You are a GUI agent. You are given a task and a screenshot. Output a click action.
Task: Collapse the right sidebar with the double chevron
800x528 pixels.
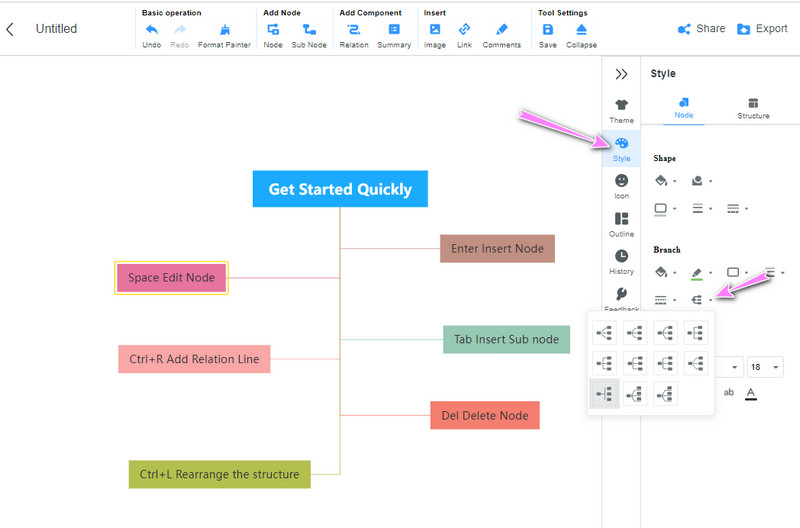621,74
